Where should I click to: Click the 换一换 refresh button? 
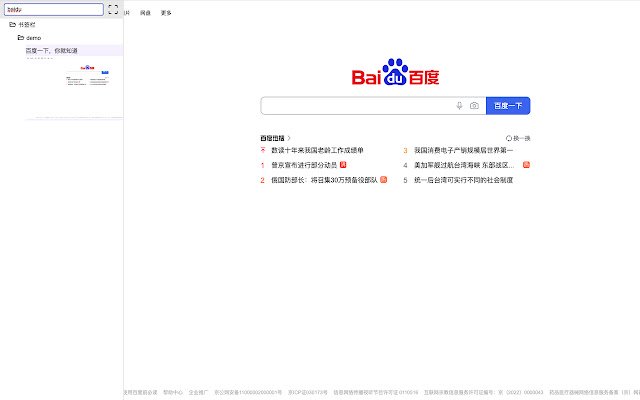518,138
